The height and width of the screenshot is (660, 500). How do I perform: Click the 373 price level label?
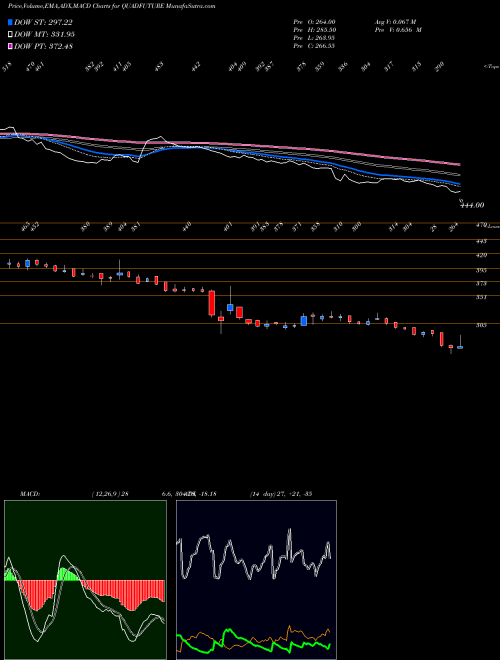click(481, 284)
